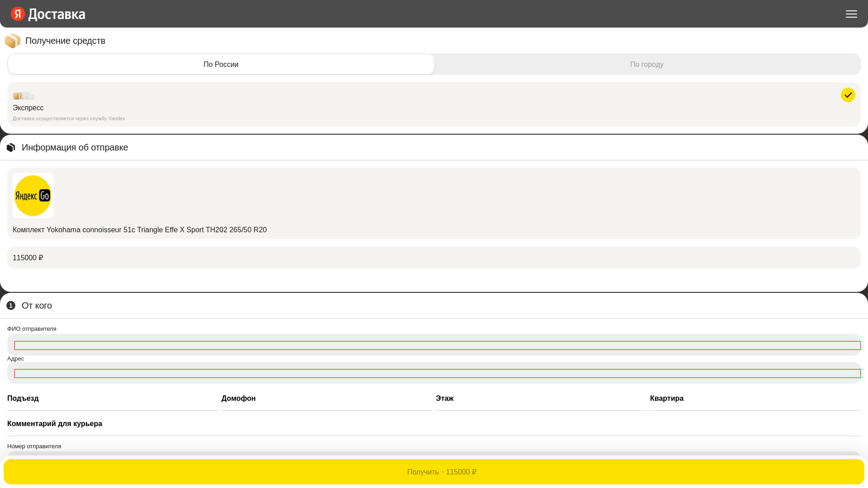Focus the ФИО отправителя input field
The height and width of the screenshot is (488, 868).
coord(438,345)
